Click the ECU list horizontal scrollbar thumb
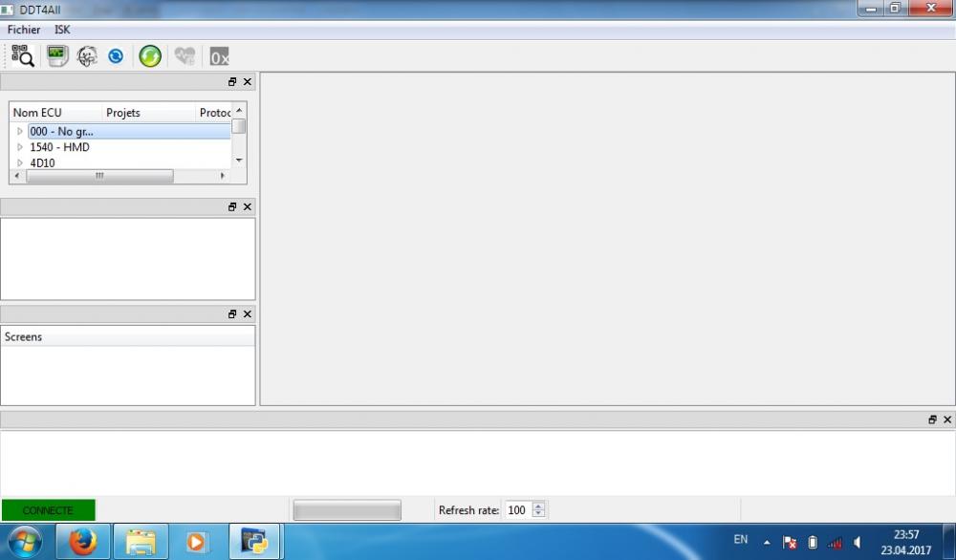Image resolution: width=956 pixels, height=560 pixels. coord(100,176)
